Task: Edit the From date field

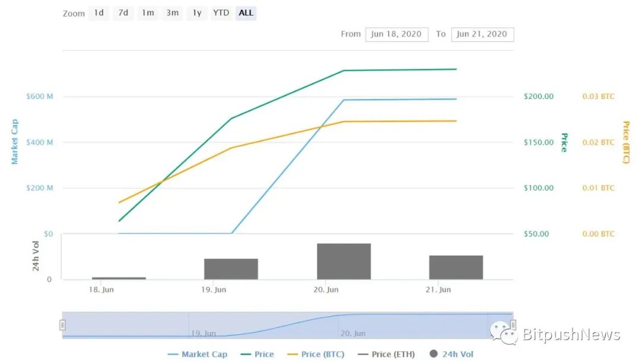Action: [x=396, y=34]
